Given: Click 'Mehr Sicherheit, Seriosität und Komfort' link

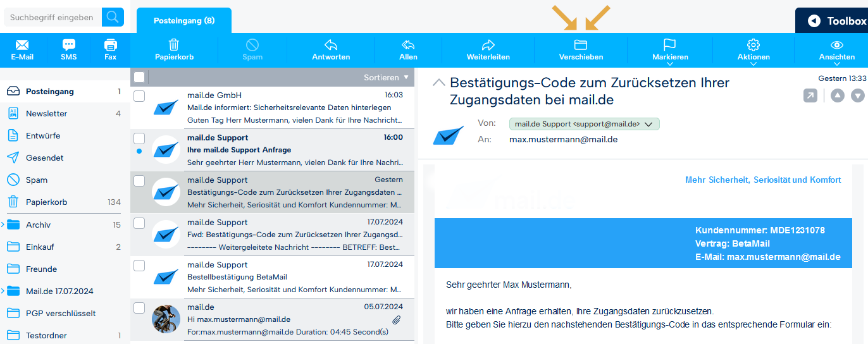Looking at the screenshot, I should tap(763, 180).
